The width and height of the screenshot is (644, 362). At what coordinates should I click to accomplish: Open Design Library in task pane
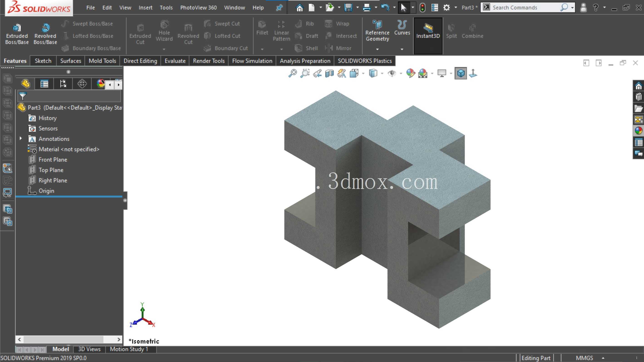coord(639,97)
